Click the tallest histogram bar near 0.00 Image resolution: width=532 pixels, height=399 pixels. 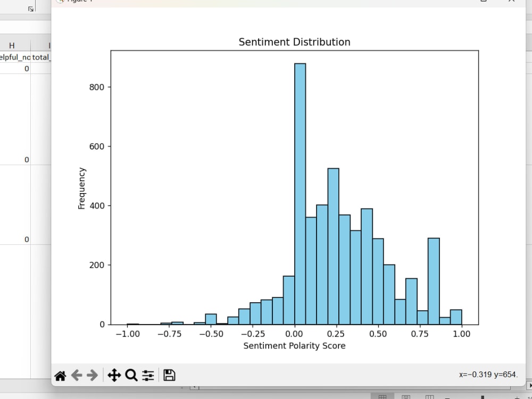[300, 194]
